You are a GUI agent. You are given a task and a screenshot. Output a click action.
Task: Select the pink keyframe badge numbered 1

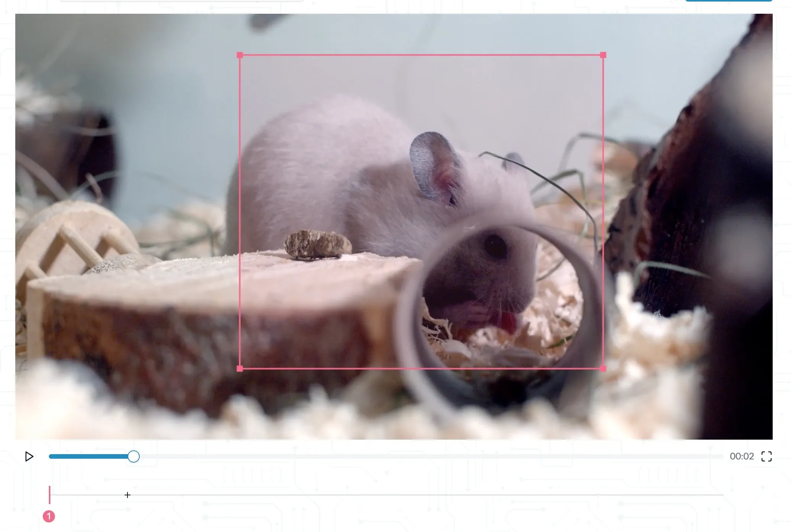[49, 516]
